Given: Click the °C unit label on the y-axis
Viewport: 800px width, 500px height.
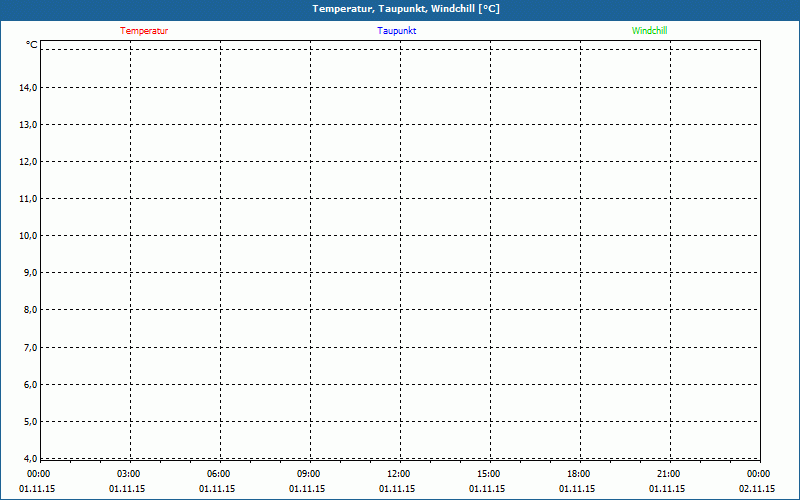Looking at the screenshot, I should 32,45.
